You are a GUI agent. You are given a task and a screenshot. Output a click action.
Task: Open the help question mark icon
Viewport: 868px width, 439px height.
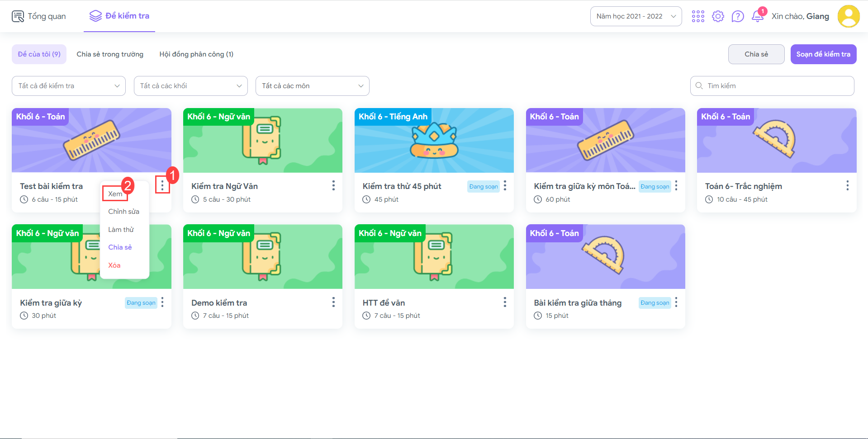pos(738,16)
